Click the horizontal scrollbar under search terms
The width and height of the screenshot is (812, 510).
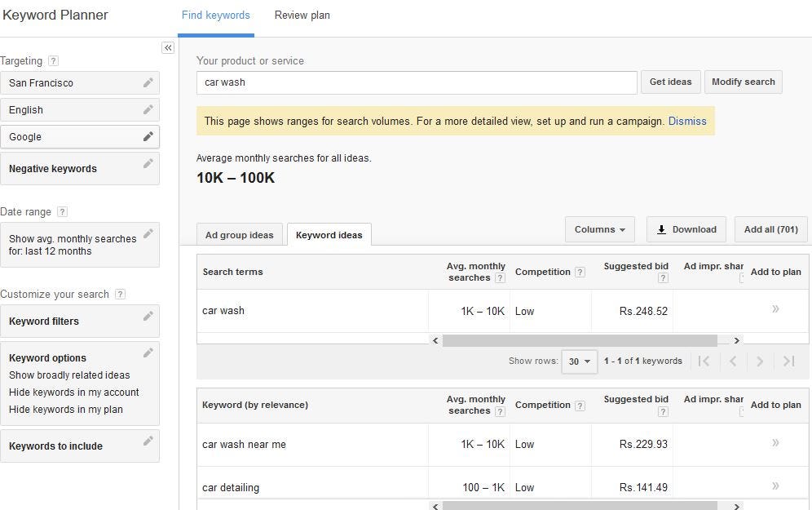(579, 341)
